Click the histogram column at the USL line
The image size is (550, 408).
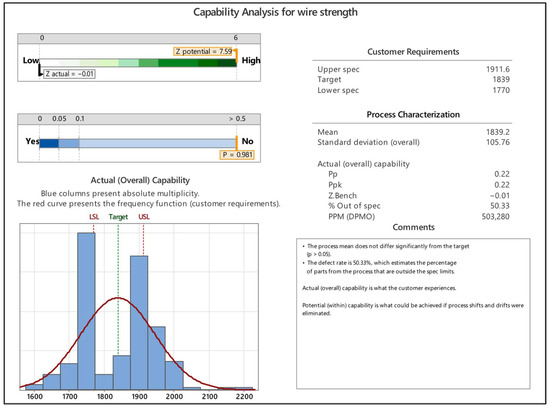(x=139, y=323)
